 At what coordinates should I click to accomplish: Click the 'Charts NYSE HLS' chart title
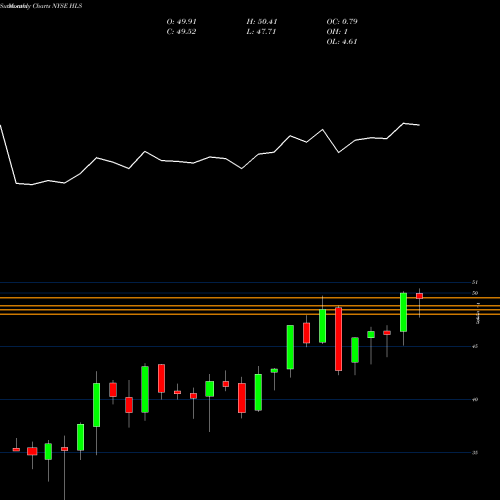tap(57, 6)
